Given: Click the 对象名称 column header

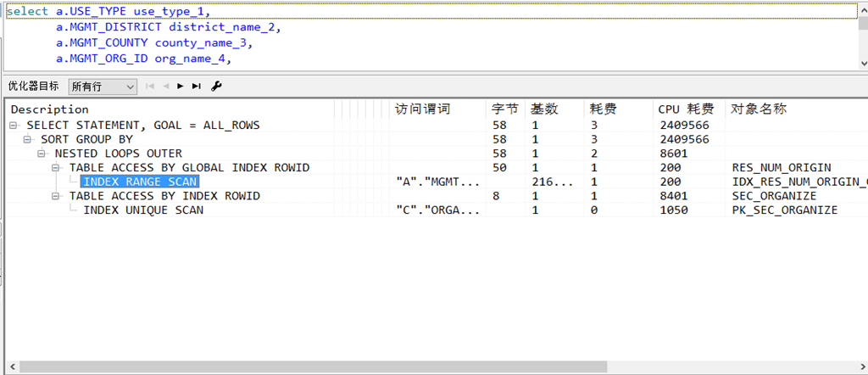Looking at the screenshot, I should pyautogui.click(x=759, y=109).
